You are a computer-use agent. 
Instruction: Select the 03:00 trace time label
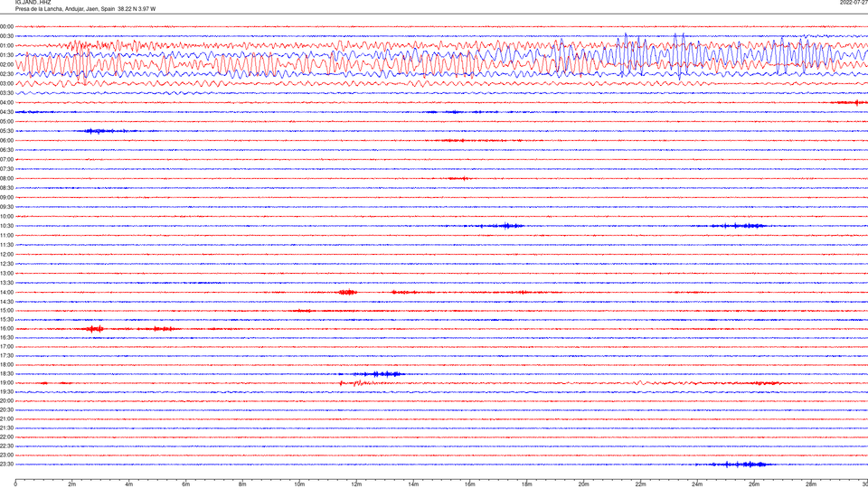click(x=6, y=83)
